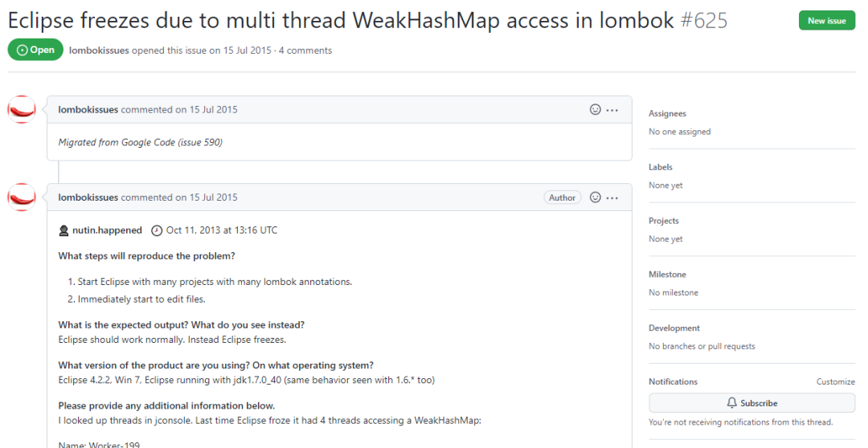
Task: Open lombokissues profile link in issue header
Action: pyautogui.click(x=99, y=51)
